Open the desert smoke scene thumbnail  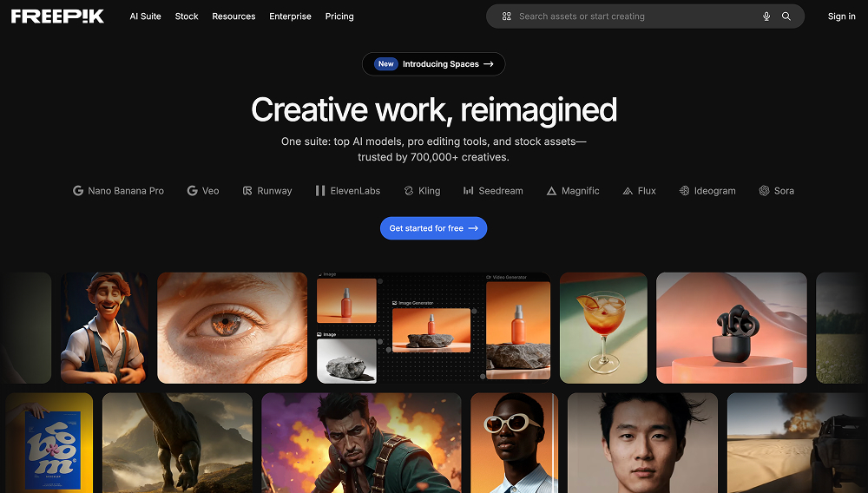click(x=797, y=443)
